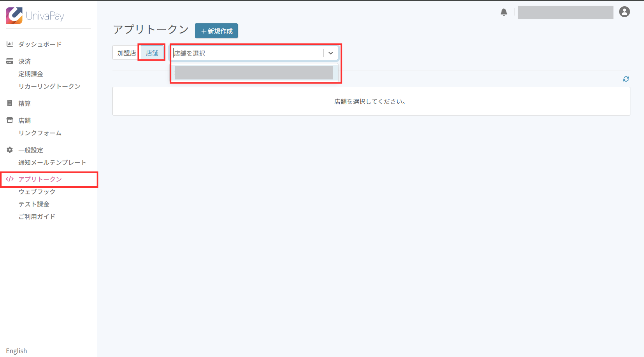Click the dashboard chart icon in sidebar

pyautogui.click(x=10, y=44)
